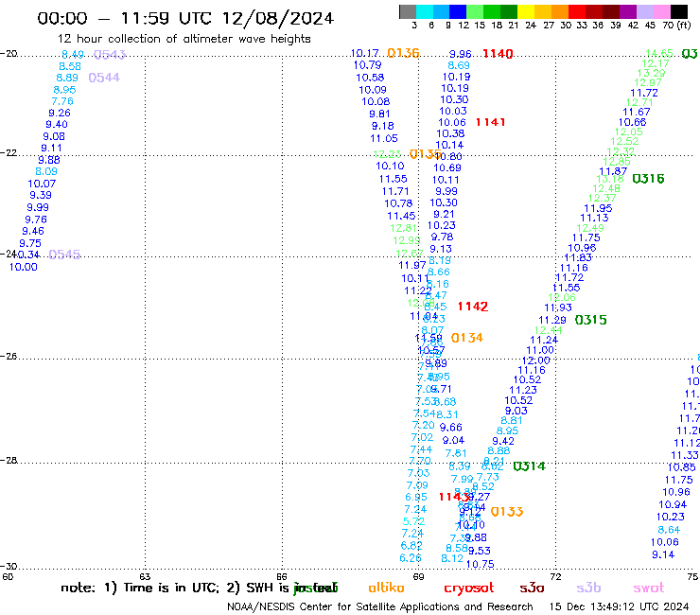The image size is (700, 615).
Task: Click the pink swot satellite label
Action: [649, 588]
